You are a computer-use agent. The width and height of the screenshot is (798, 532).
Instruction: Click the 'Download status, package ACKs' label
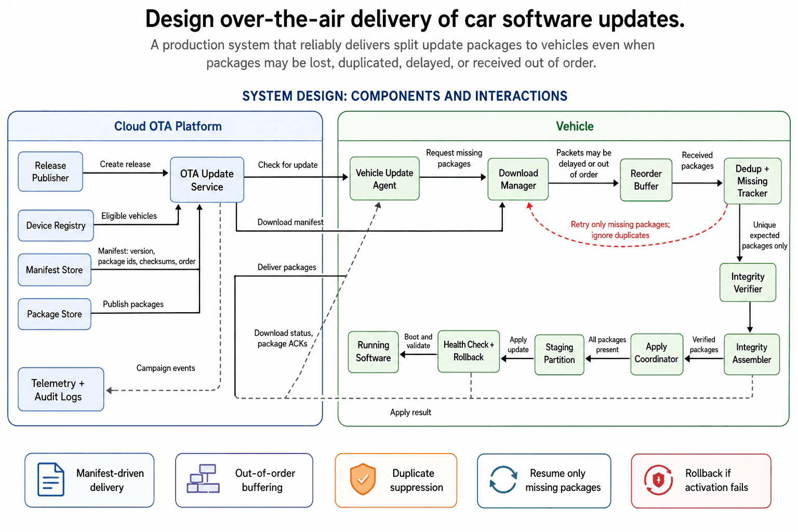(283, 338)
